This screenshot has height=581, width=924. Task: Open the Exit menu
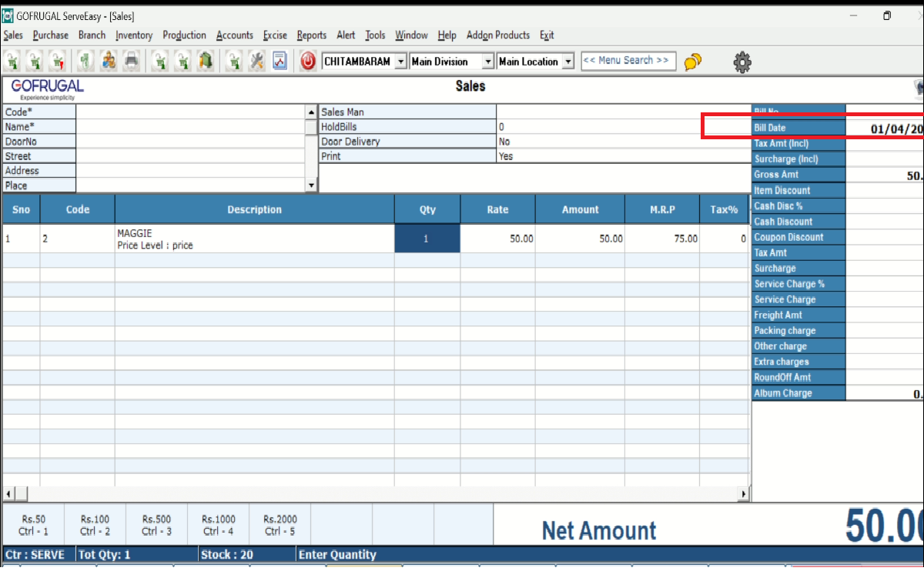click(x=547, y=35)
